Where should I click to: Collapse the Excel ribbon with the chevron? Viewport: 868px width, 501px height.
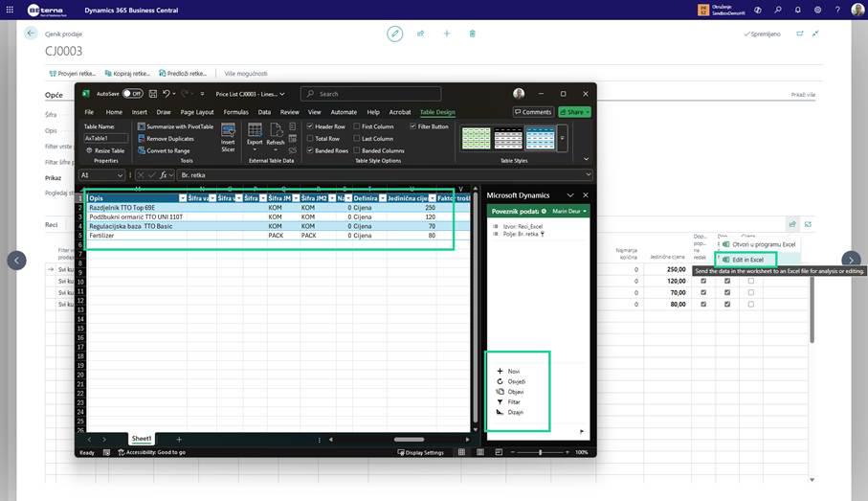(x=587, y=159)
